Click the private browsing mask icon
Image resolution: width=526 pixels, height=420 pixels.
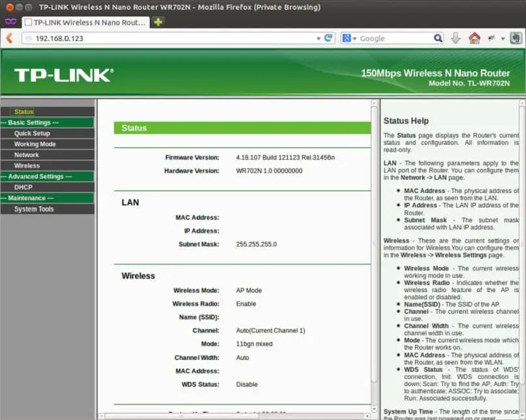(10, 22)
